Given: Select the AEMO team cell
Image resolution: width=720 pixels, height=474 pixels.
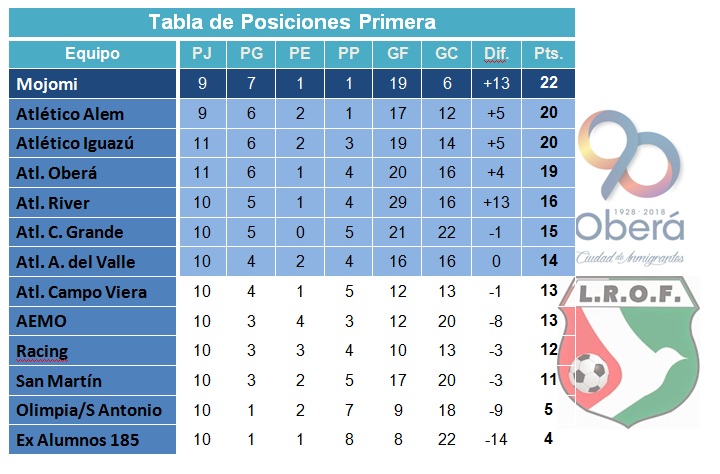Looking at the screenshot, I should tap(40, 322).
